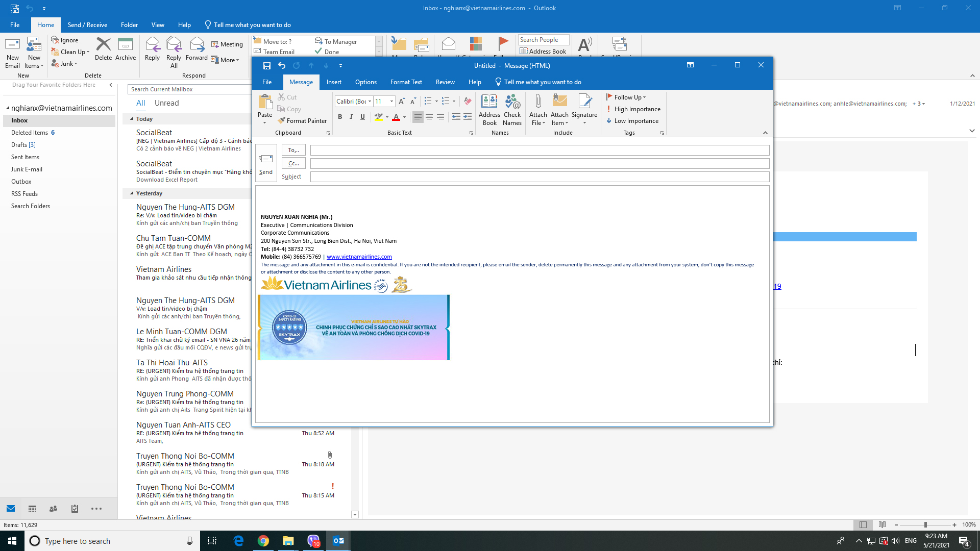980x551 pixels.
Task: Set Center paragraph alignment
Action: click(x=429, y=117)
